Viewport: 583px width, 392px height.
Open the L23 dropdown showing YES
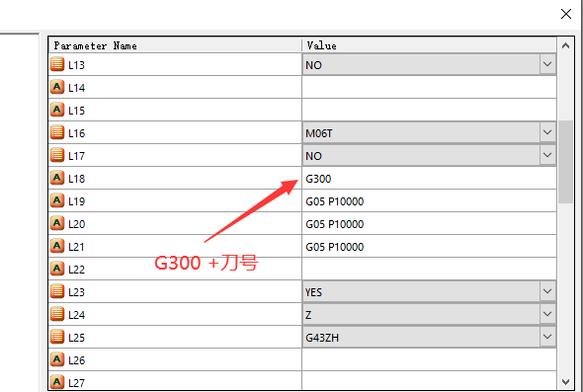(x=547, y=291)
